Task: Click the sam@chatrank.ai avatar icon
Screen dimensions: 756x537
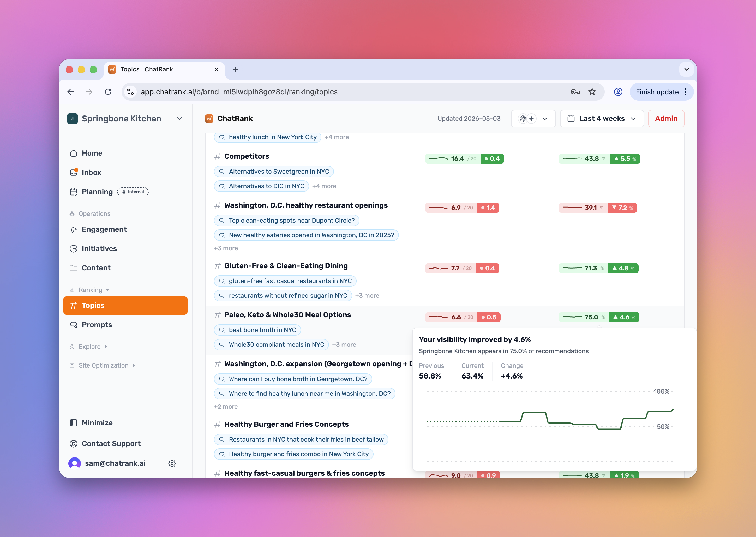Action: pyautogui.click(x=74, y=463)
